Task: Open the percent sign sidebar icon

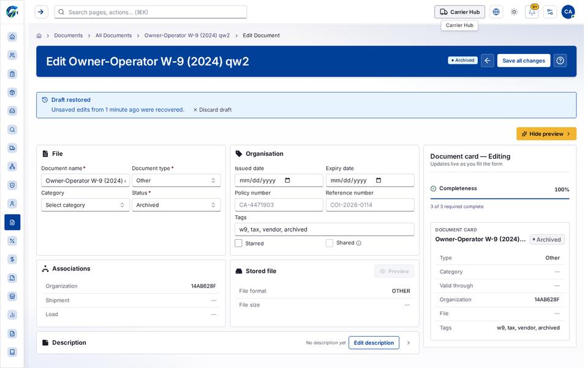Action: click(12, 240)
